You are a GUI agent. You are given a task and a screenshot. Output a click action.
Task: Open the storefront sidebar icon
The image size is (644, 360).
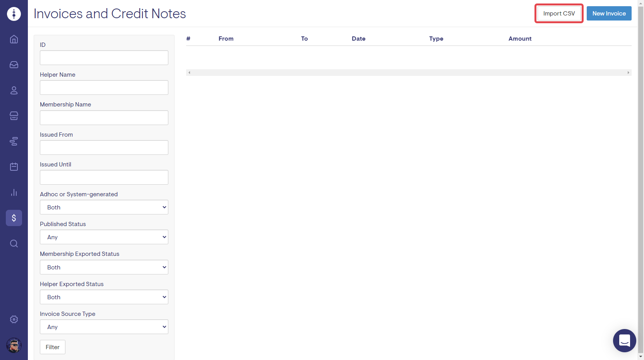point(14,116)
